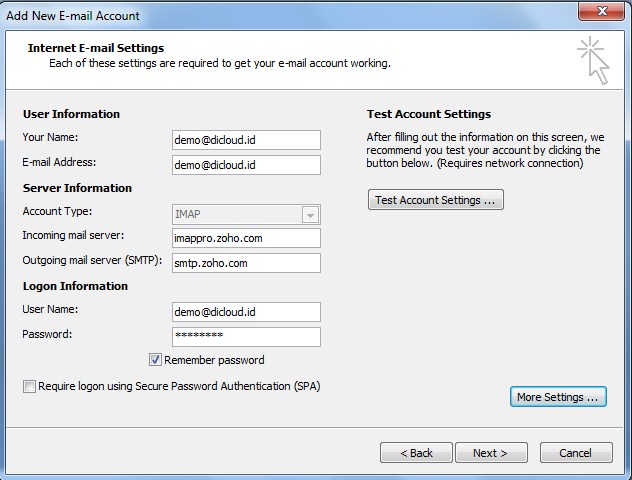632x480 pixels.
Task: Click into the Password field
Action: click(246, 337)
